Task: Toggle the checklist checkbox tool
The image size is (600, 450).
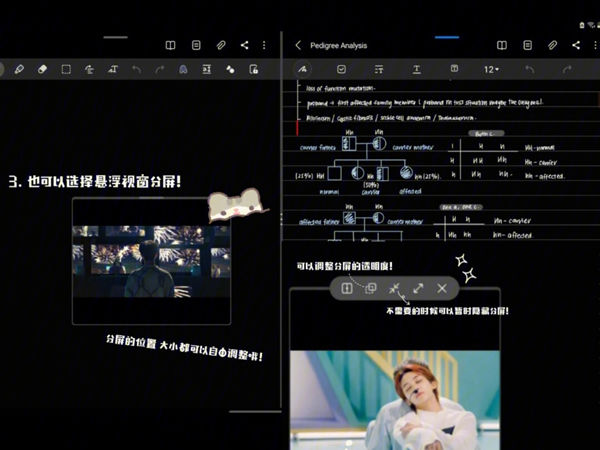Action: pyautogui.click(x=341, y=69)
